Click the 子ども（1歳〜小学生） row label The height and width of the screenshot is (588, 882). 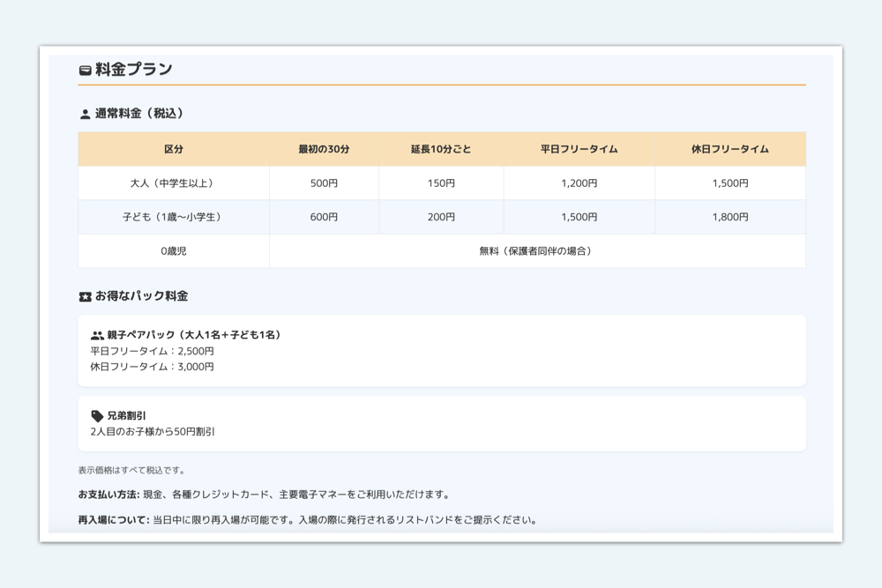(x=174, y=216)
